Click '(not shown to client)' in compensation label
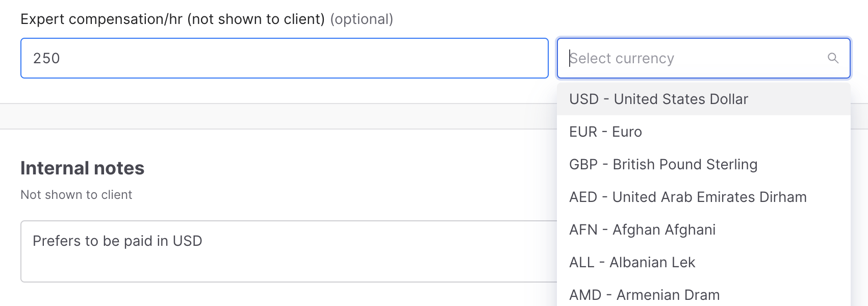 256,19
